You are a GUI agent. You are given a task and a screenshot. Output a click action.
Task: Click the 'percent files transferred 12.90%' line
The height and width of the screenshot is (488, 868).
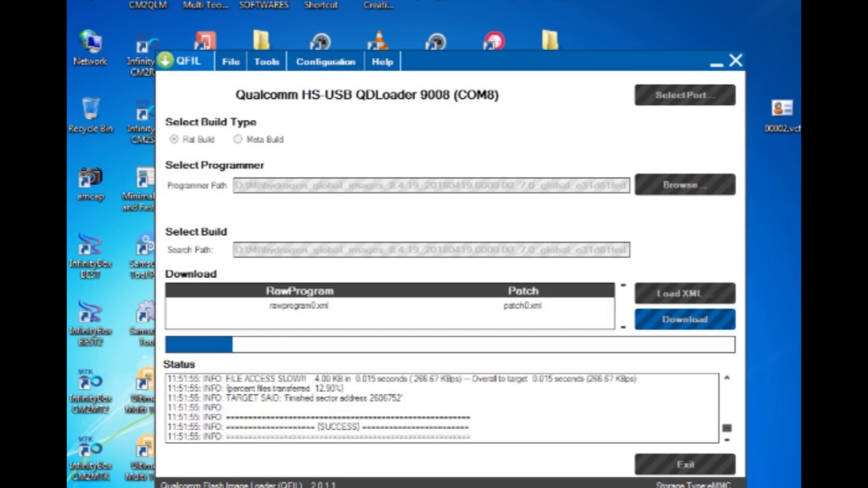point(256,388)
